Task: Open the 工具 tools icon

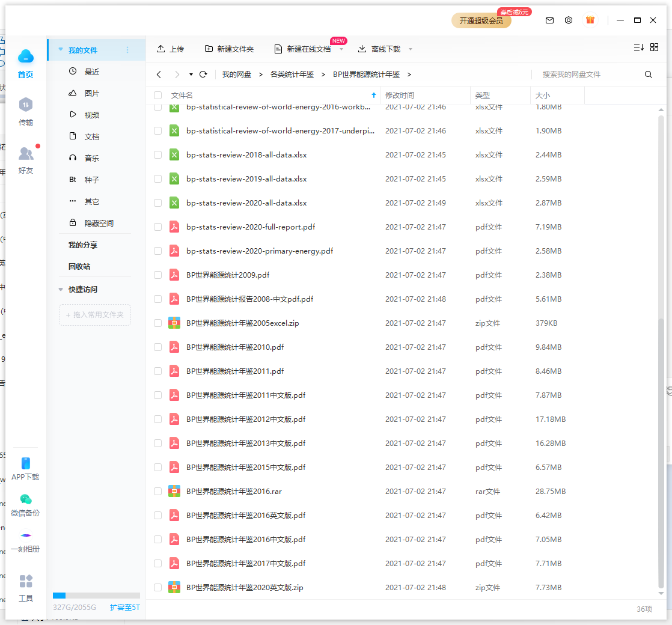Action: [x=26, y=581]
